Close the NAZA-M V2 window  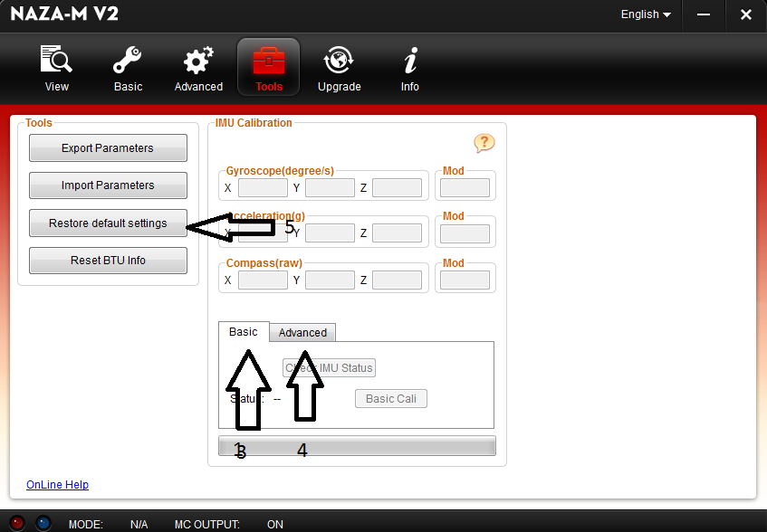coord(746,14)
